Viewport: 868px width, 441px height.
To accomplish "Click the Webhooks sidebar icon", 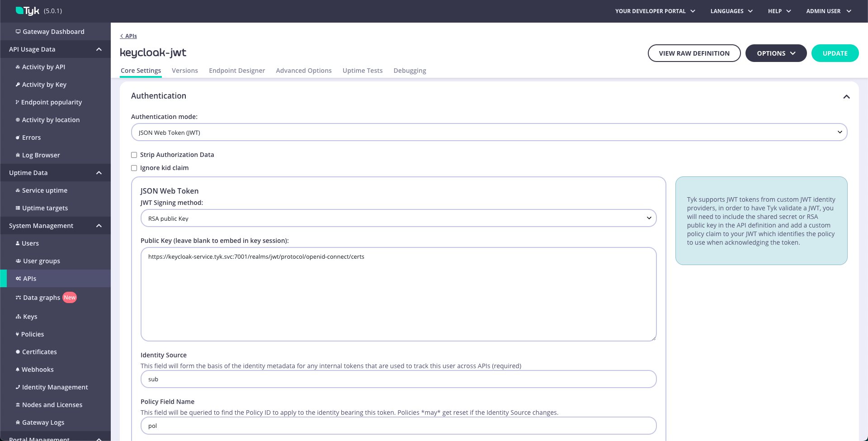I will [18, 370].
